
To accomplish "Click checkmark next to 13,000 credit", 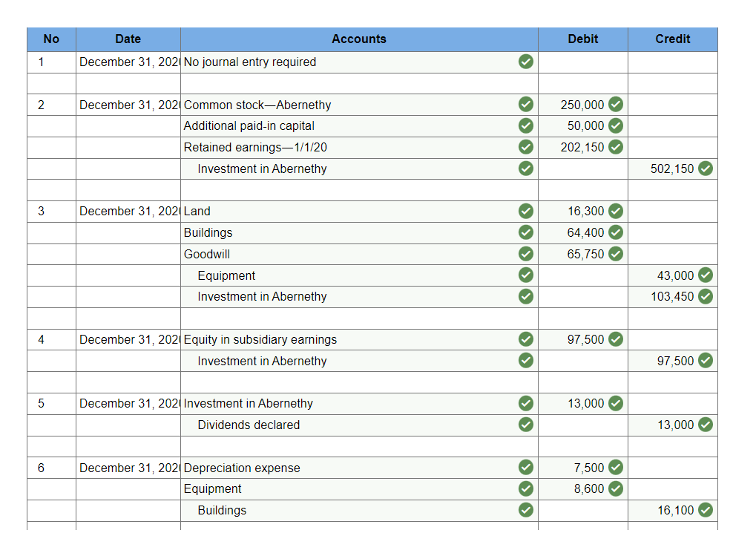I will [x=705, y=425].
